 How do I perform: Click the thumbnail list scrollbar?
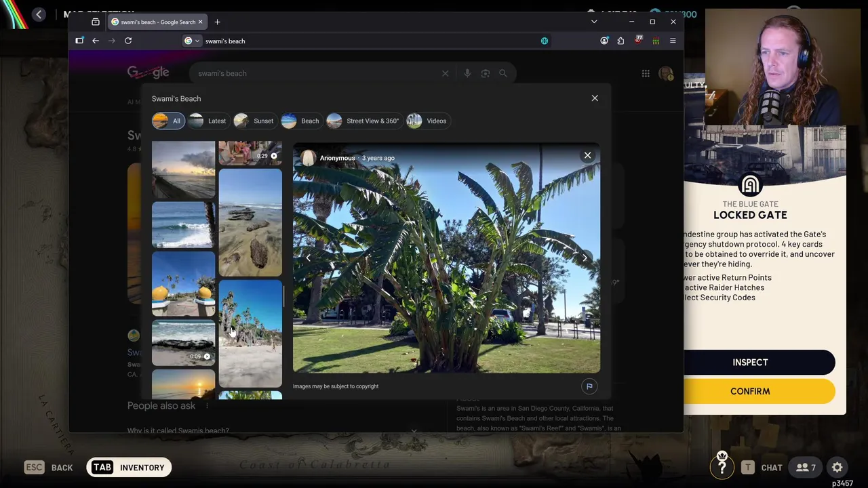pos(284,296)
